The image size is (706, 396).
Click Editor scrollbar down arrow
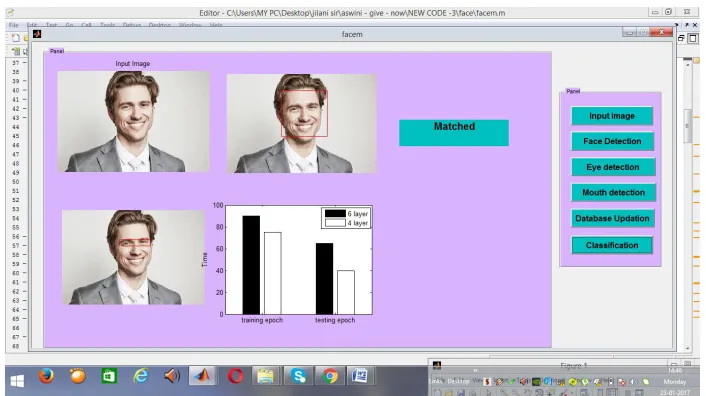[688, 348]
